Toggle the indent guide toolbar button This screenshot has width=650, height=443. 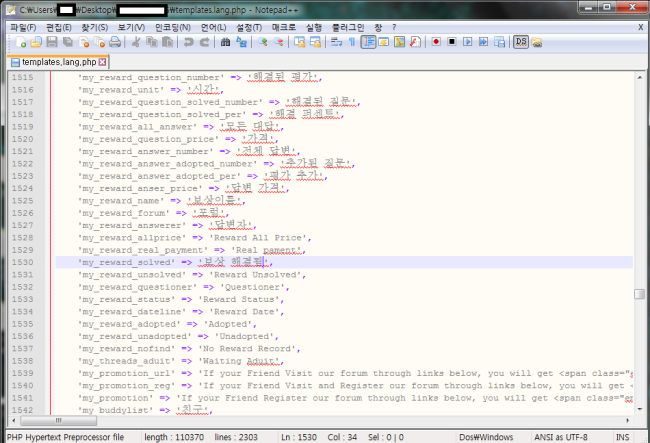click(x=368, y=43)
